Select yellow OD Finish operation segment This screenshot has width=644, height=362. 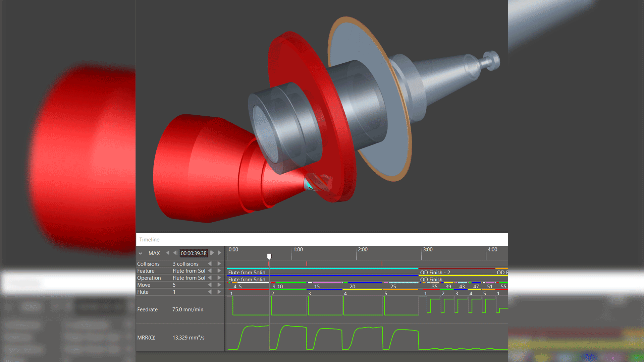pos(463,276)
